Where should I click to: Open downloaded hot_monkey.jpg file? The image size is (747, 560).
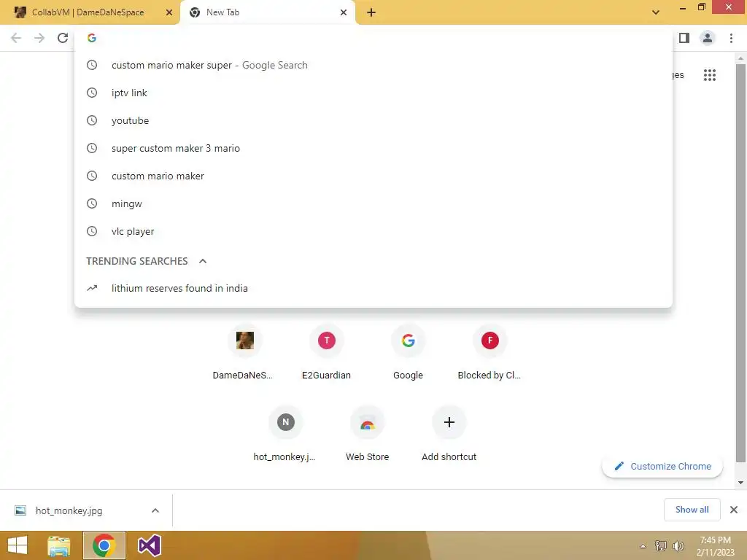(x=69, y=510)
